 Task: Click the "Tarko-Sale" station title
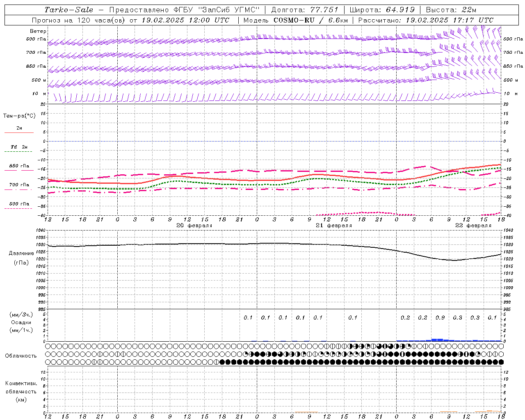[x=69, y=10]
